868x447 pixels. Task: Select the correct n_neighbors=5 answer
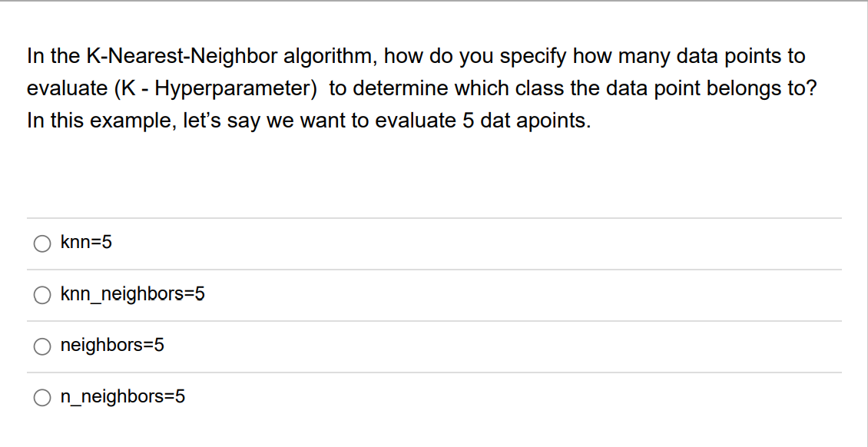click(43, 397)
